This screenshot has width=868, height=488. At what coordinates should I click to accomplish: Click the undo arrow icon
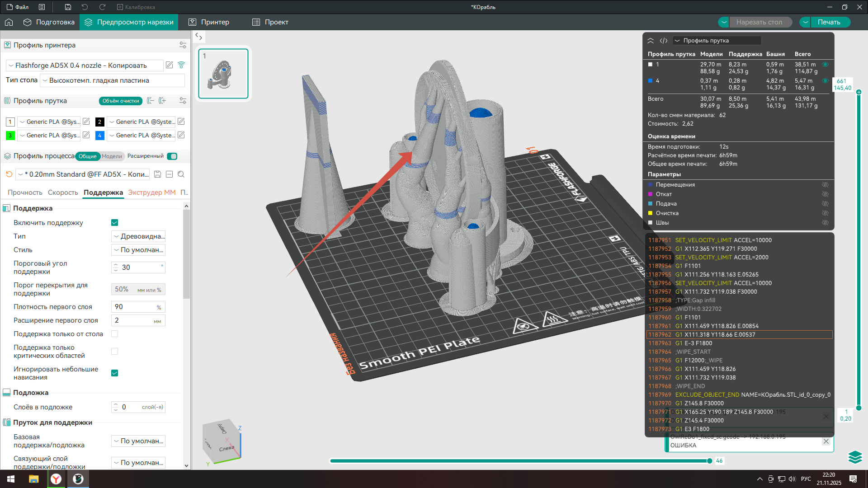[85, 7]
